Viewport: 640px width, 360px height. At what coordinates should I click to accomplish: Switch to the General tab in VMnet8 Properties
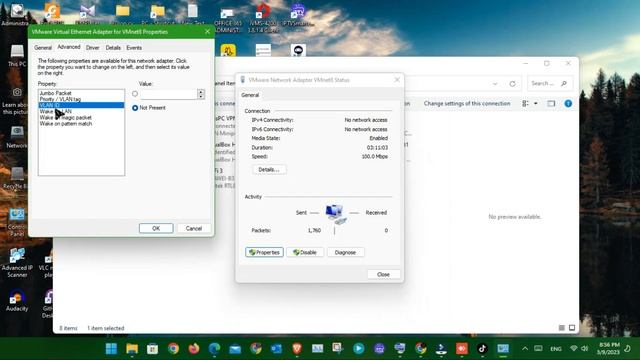coord(43,48)
